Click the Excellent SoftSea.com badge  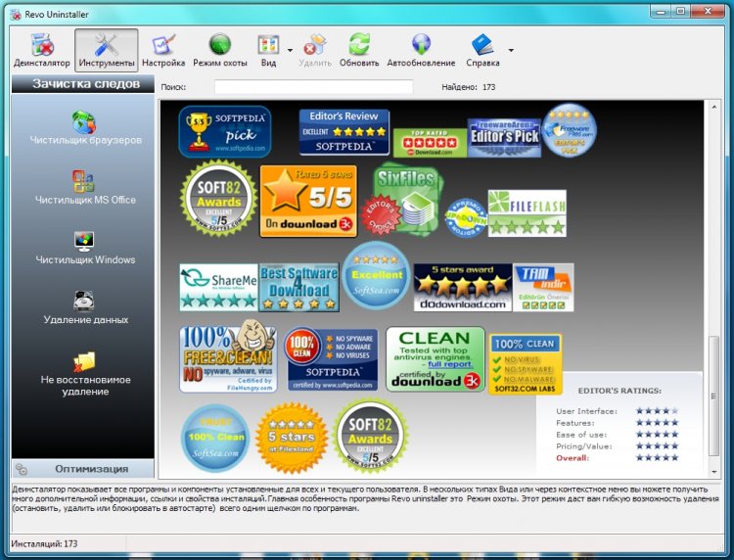[377, 276]
